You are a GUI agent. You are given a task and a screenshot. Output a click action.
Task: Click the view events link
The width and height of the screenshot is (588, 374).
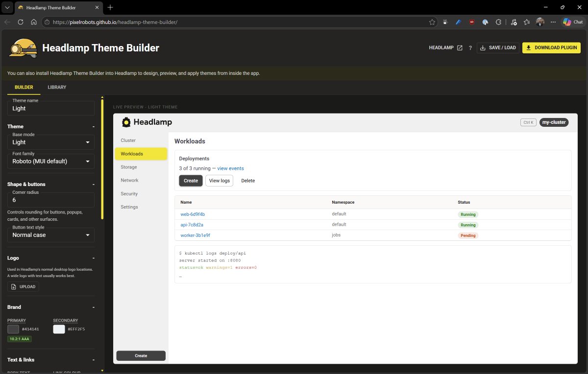230,168
